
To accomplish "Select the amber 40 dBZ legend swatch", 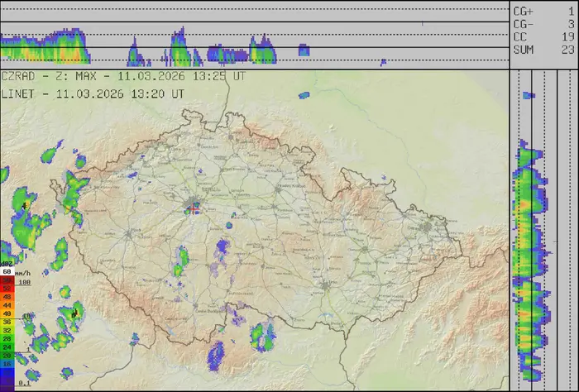I will pos(7,313).
